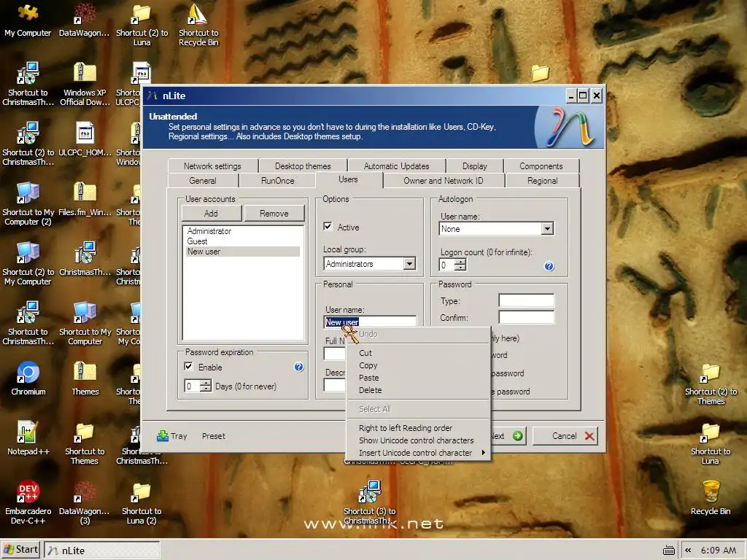
Task: Launch Embarcadero Dev-C++ icon
Action: click(28, 503)
